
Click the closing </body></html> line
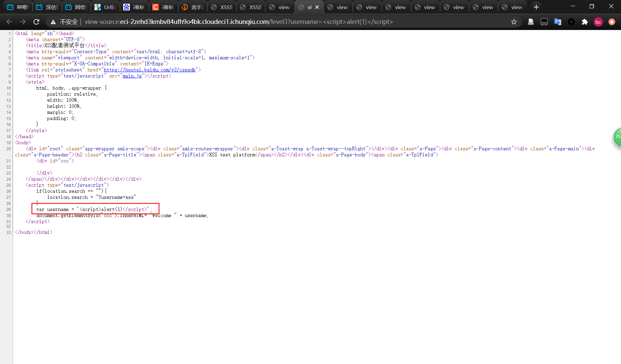click(x=34, y=232)
